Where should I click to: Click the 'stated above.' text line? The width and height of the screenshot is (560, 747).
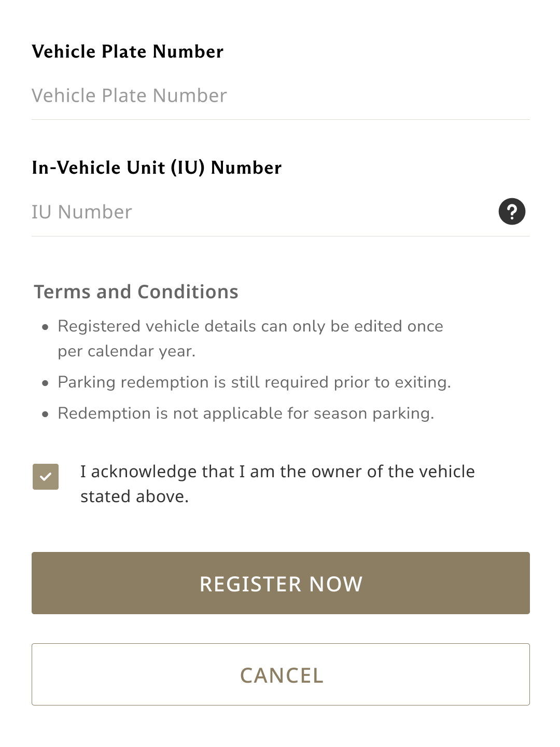coord(134,497)
